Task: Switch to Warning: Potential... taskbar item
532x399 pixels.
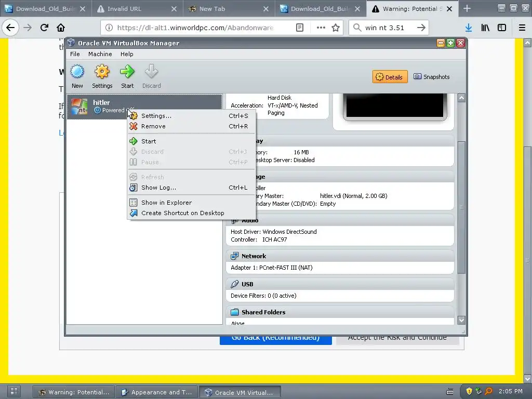Action: coord(74,392)
